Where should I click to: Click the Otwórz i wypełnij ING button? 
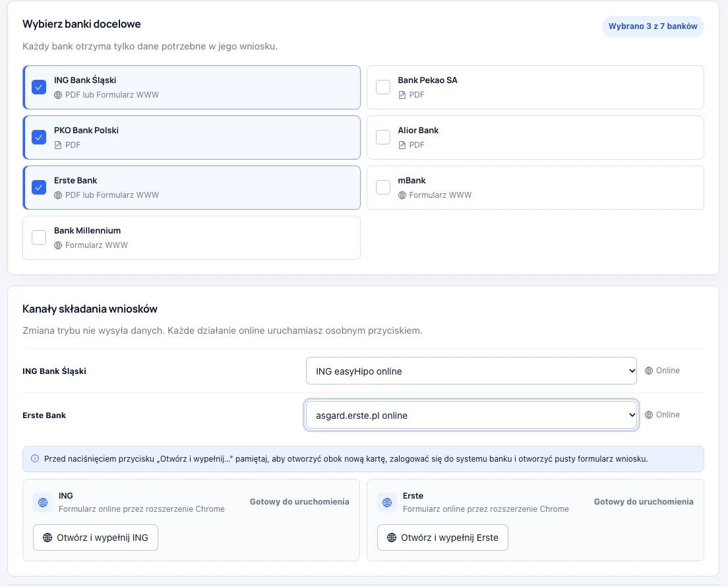pyautogui.click(x=96, y=538)
